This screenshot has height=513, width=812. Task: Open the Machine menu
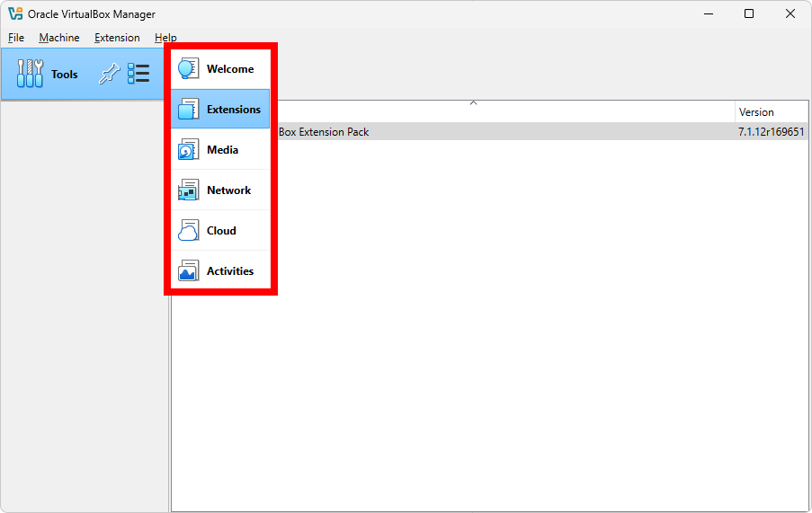click(x=59, y=38)
